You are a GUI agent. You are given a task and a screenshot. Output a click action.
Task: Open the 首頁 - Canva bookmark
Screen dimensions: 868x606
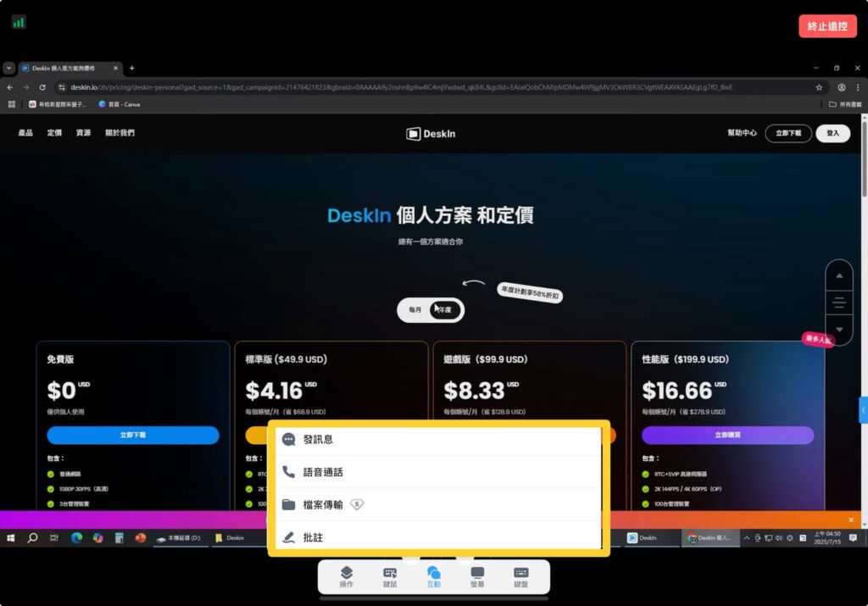point(119,104)
